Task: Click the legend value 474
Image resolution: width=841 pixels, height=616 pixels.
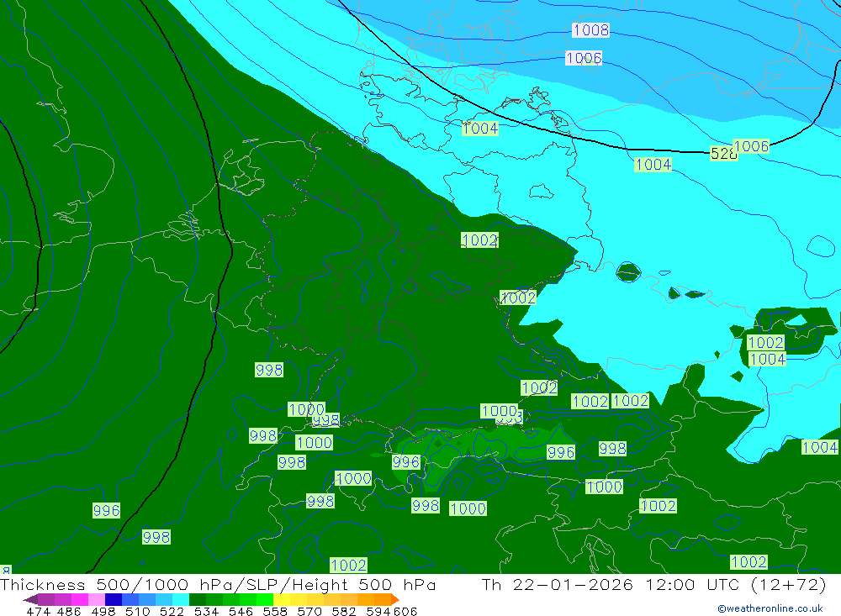Action: (x=38, y=611)
